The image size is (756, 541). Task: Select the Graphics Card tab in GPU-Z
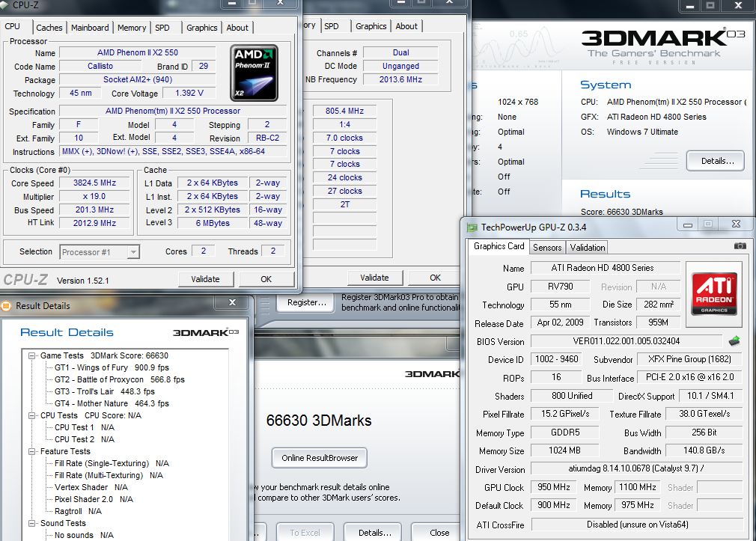point(499,246)
